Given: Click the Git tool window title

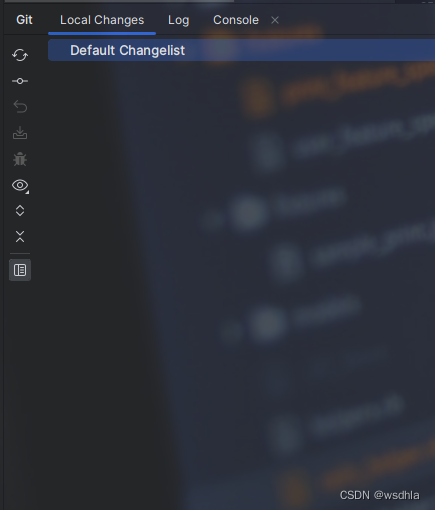Looking at the screenshot, I should [x=24, y=20].
